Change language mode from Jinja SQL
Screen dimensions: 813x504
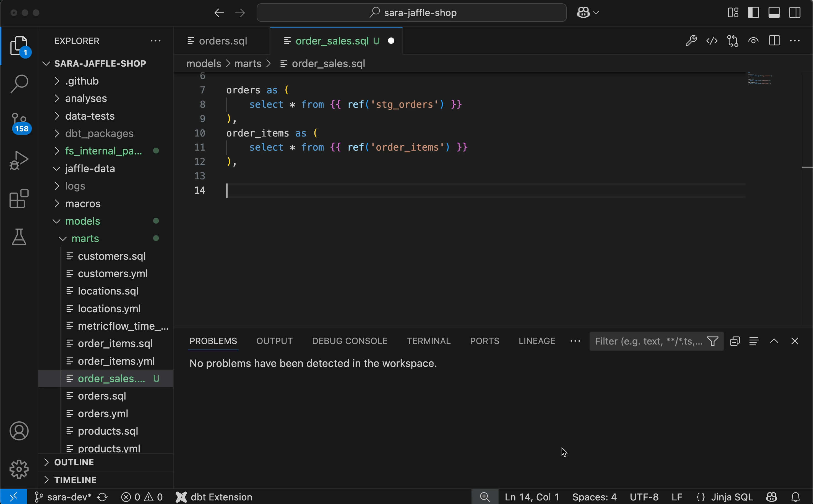(732, 497)
